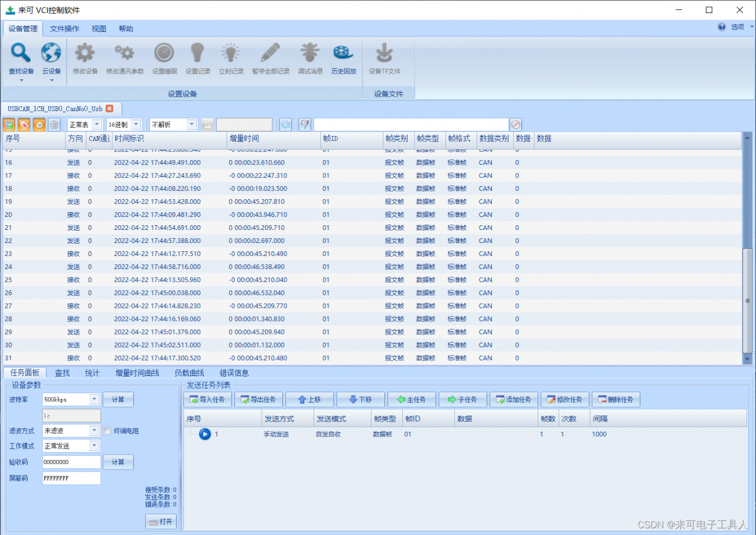Expand the 工作模式 dropdown

click(94, 446)
